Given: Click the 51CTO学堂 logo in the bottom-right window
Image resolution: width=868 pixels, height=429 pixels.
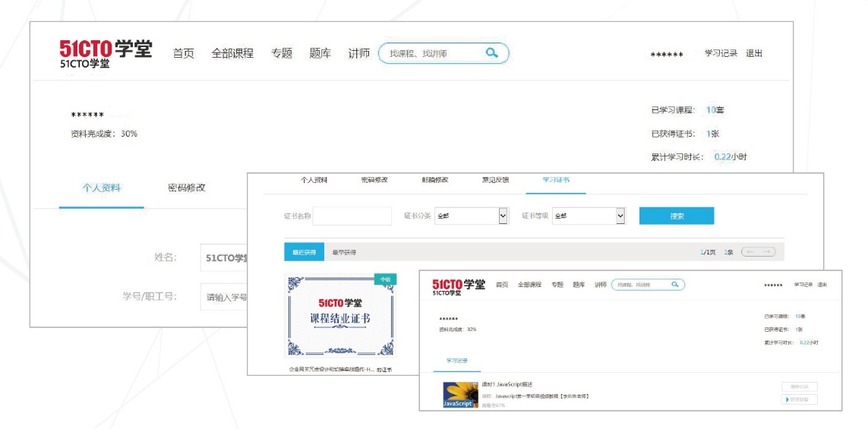Looking at the screenshot, I should [x=459, y=285].
